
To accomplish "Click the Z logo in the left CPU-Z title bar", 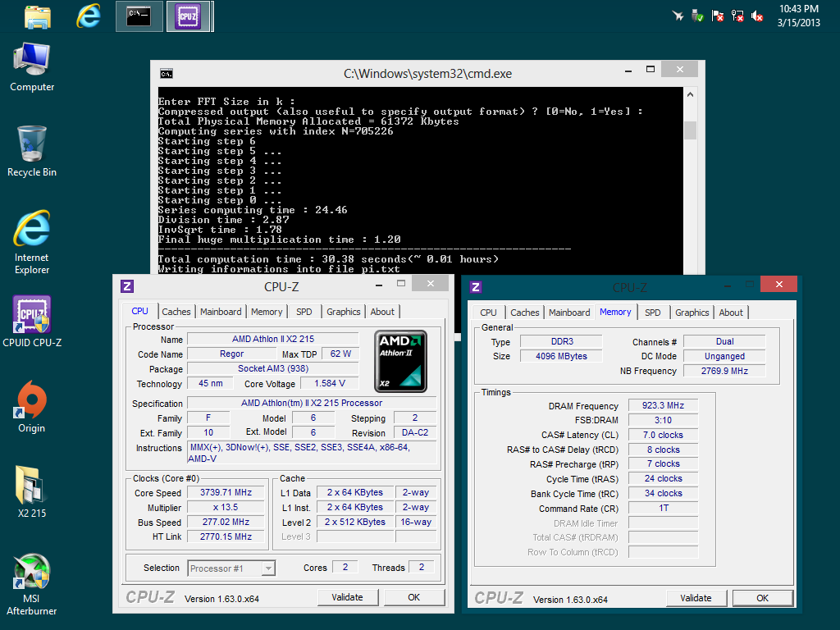I will [x=127, y=286].
